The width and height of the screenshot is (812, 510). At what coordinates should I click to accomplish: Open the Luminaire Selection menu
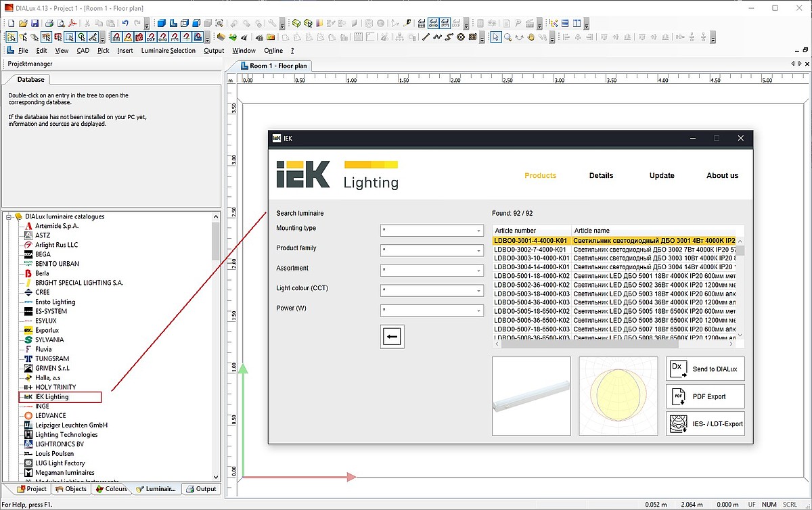coord(168,50)
